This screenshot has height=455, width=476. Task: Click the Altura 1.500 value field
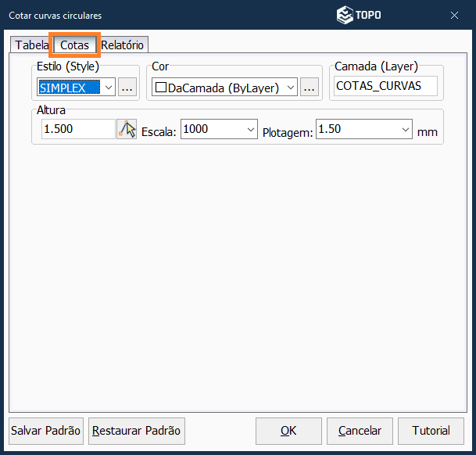[77, 129]
